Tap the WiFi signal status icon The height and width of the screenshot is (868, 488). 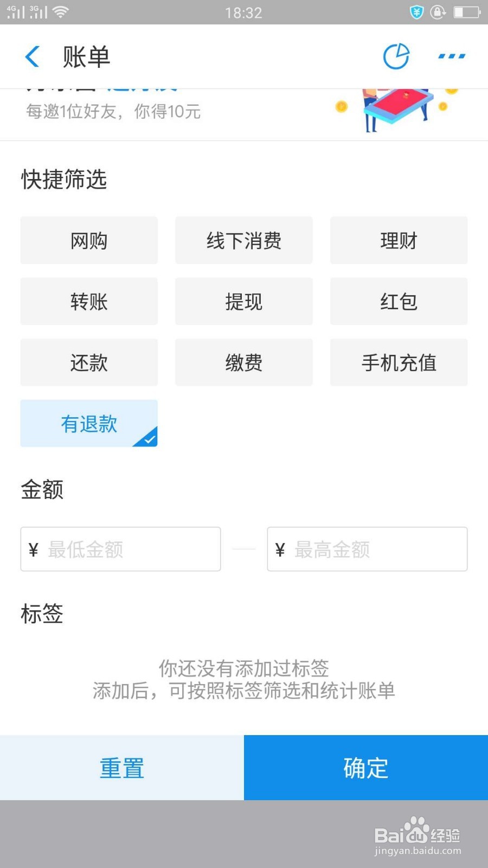tap(61, 12)
